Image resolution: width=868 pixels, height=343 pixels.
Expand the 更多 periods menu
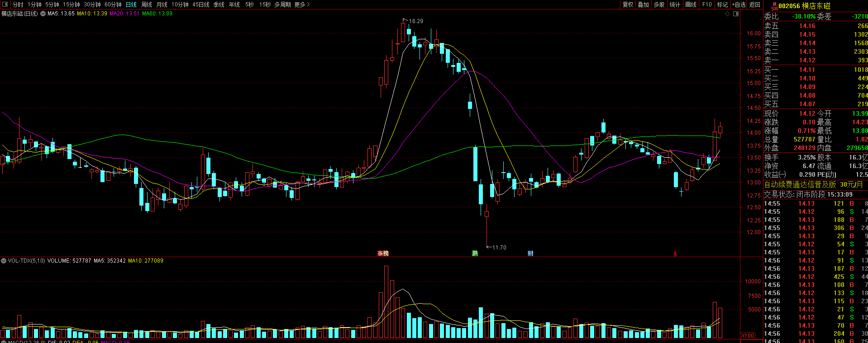(x=302, y=5)
